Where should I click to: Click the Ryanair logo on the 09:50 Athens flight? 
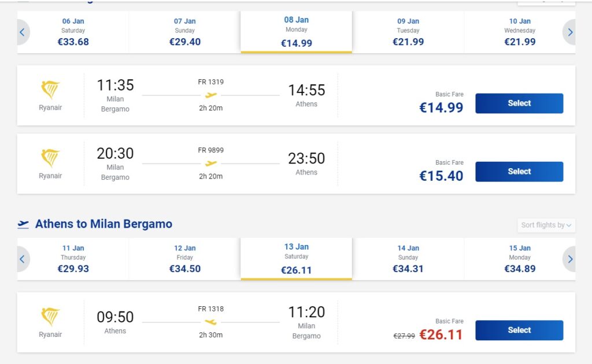[50, 317]
